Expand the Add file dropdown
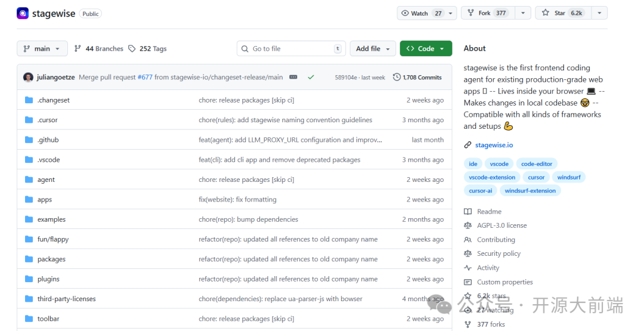This screenshot has width=644, height=331. (373, 49)
